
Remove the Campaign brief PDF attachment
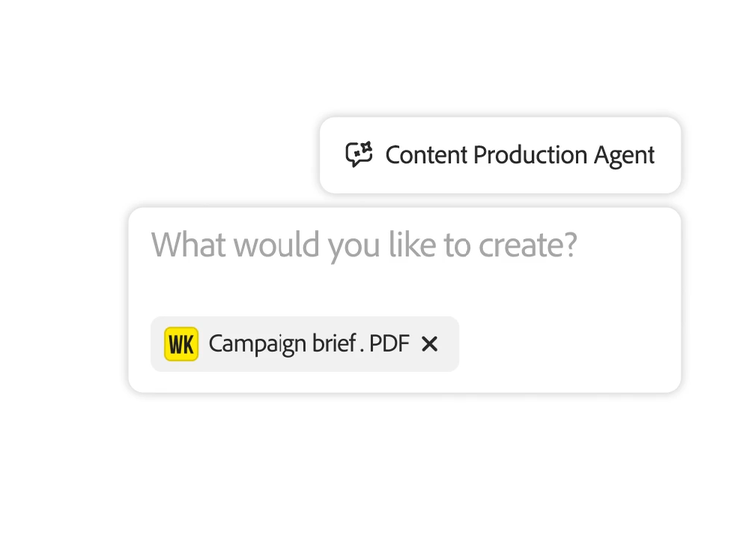point(429,344)
